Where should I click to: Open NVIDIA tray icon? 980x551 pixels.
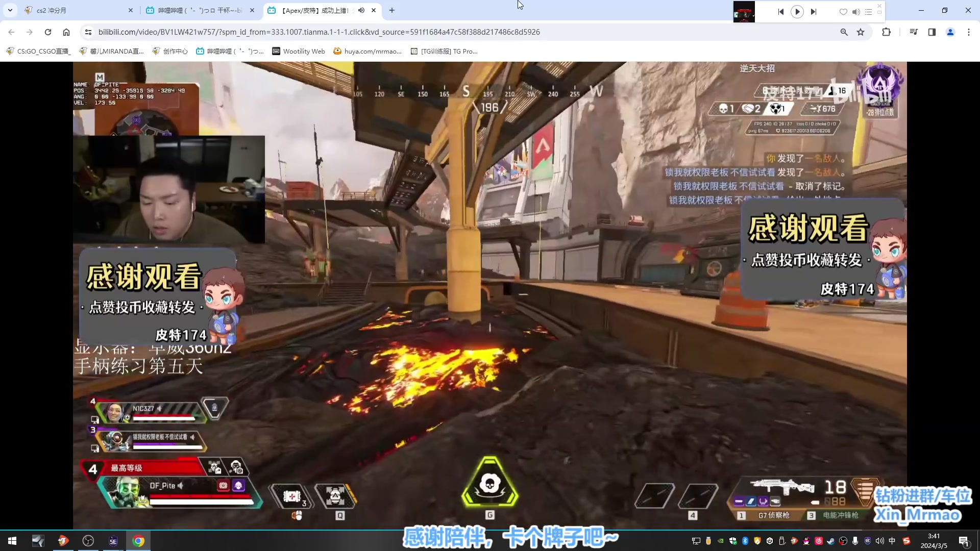721,541
